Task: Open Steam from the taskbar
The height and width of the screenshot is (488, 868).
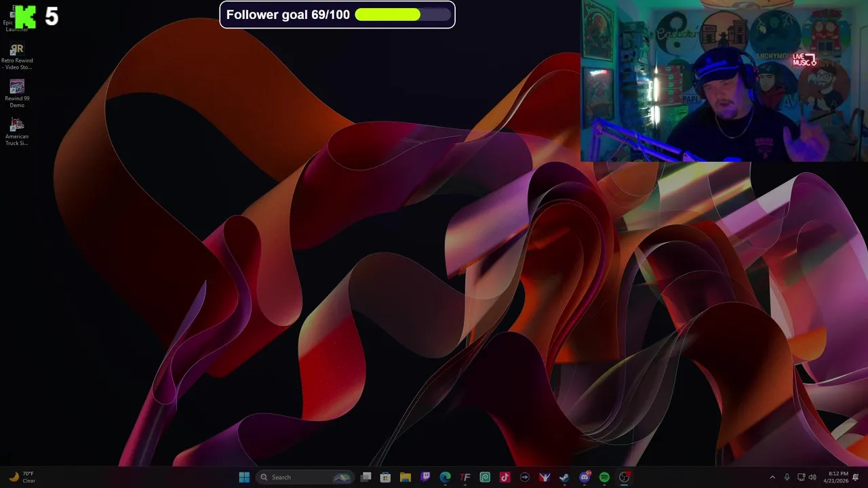Action: click(564, 477)
